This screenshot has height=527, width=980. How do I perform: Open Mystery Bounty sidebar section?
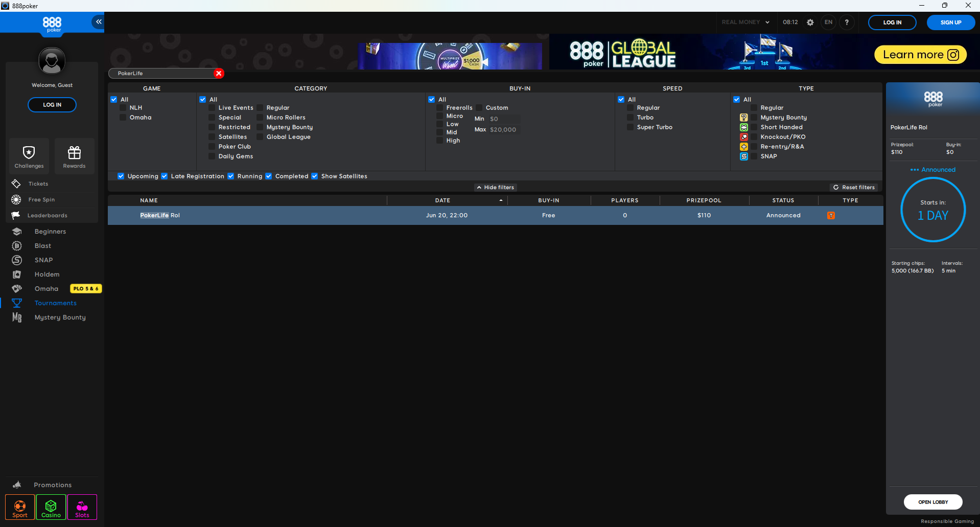tap(60, 317)
